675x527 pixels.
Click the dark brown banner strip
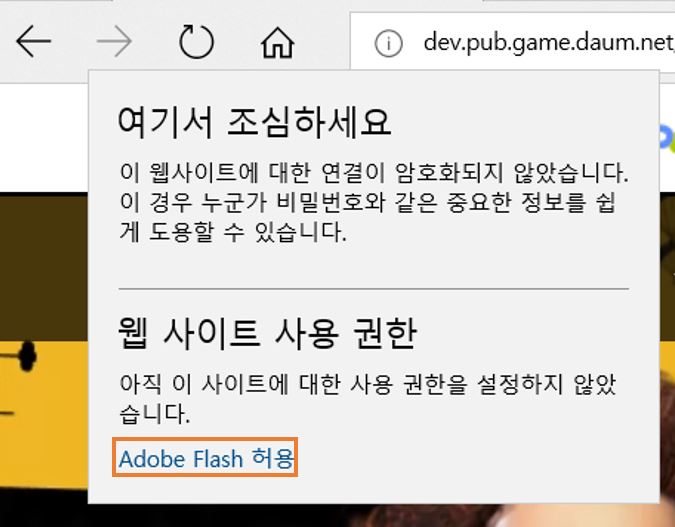click(43, 267)
